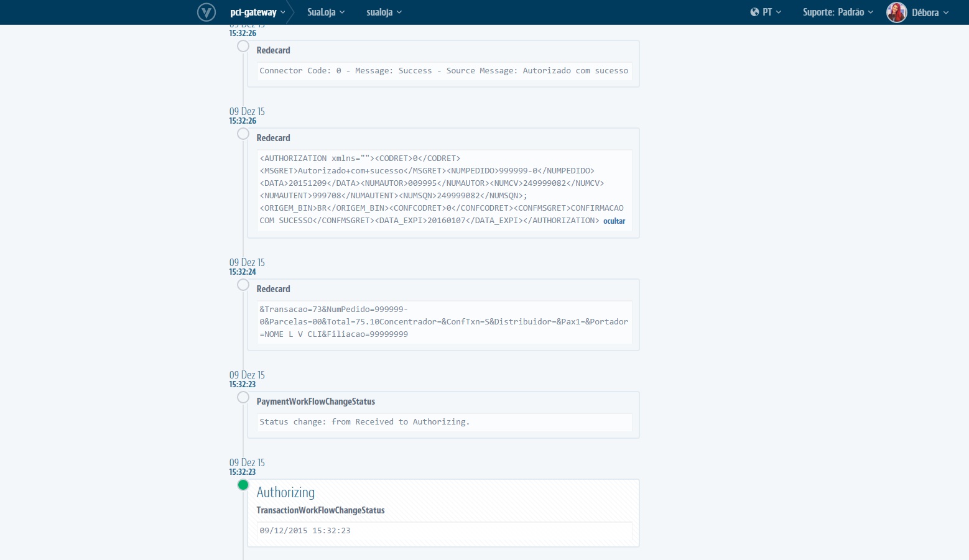The image size is (969, 560).
Task: Click the timeline circle beside the XML authorization event
Action: point(243,134)
